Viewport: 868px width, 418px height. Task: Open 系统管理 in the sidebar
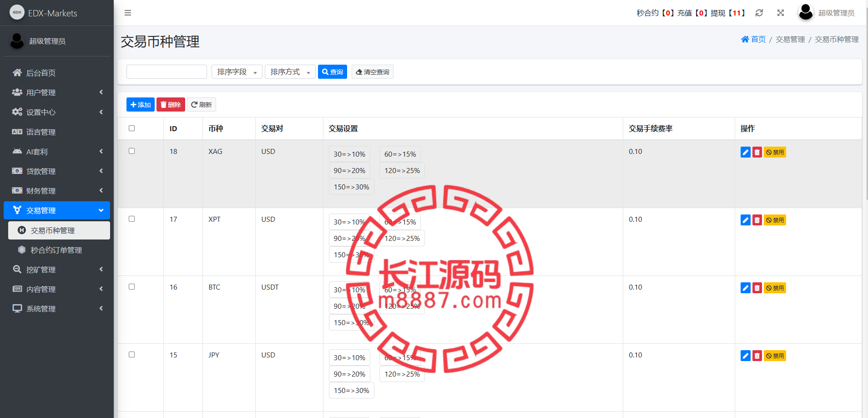pos(57,308)
